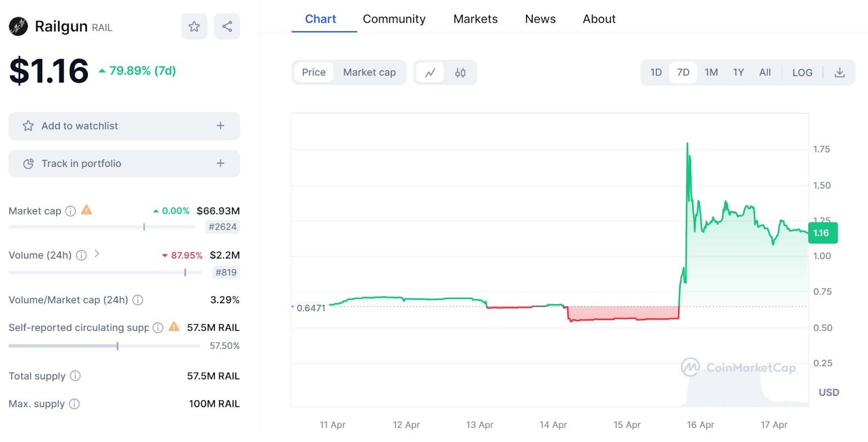
Task: Open the Community tab
Action: pos(394,19)
